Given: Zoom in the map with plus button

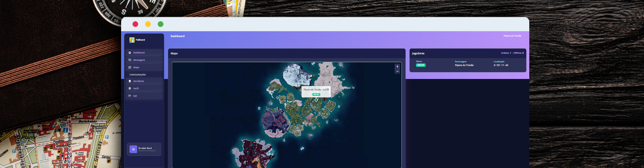Looking at the screenshot, I should point(397,67).
